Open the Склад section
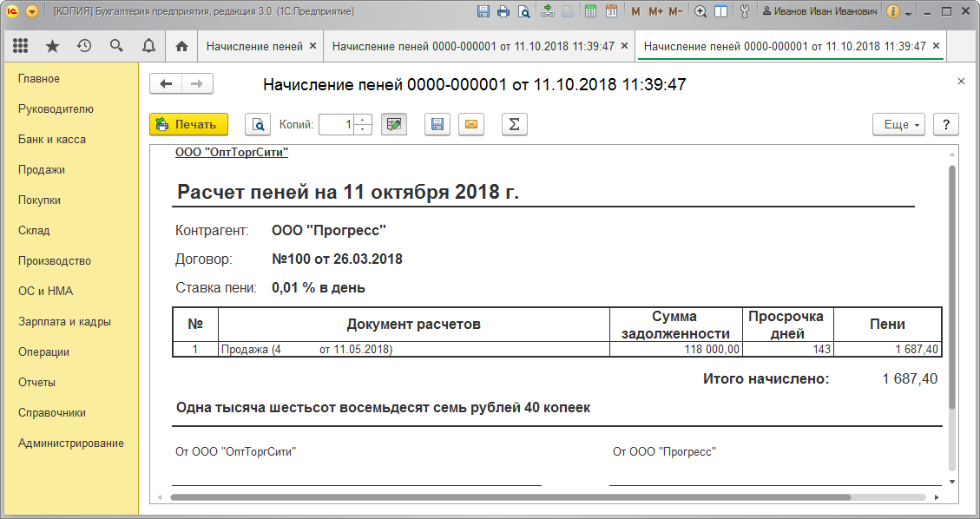The height and width of the screenshot is (519, 980). (34, 231)
